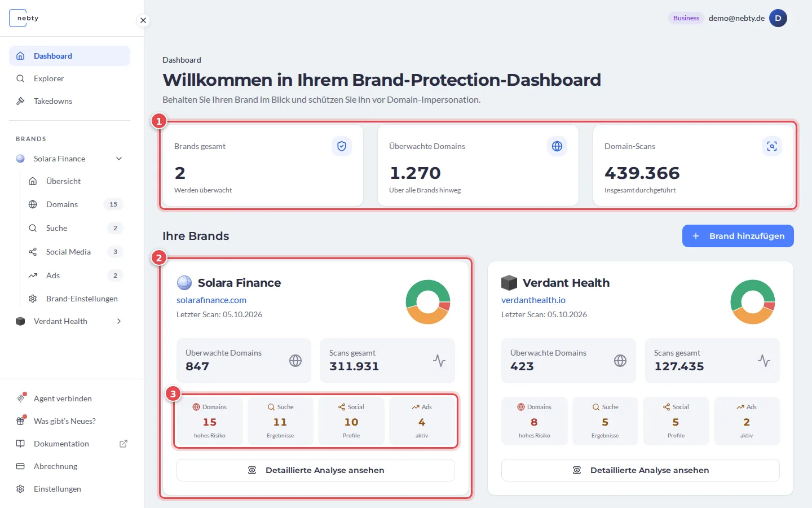Go to Takedowns
This screenshot has height=508, width=812.
coord(69,101)
